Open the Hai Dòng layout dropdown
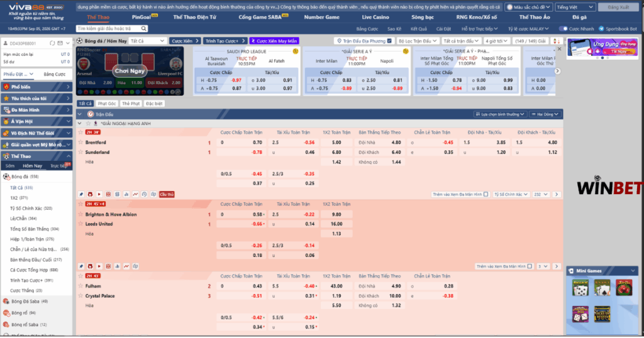The image size is (644, 338). [544, 114]
